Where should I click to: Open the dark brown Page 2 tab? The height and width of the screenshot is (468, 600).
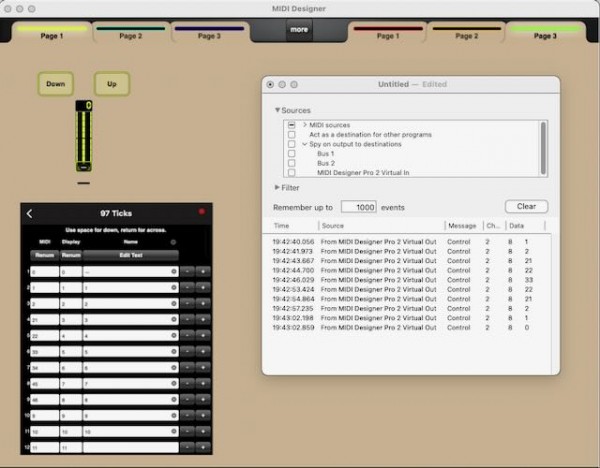click(466, 33)
